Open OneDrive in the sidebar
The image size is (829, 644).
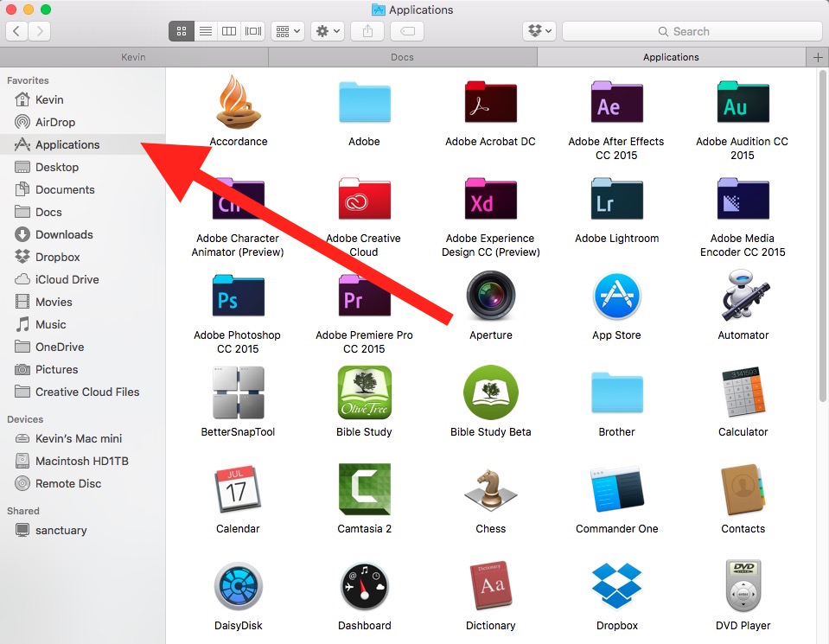click(x=82, y=347)
